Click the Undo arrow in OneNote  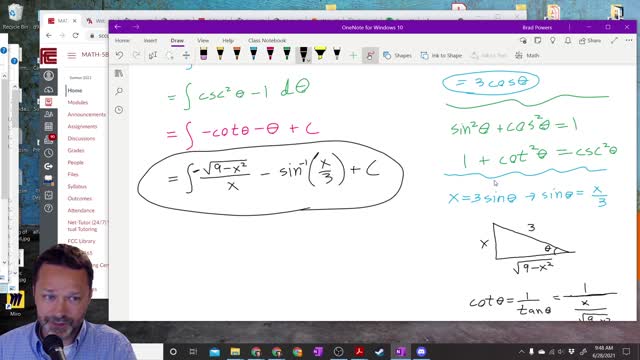(119, 55)
